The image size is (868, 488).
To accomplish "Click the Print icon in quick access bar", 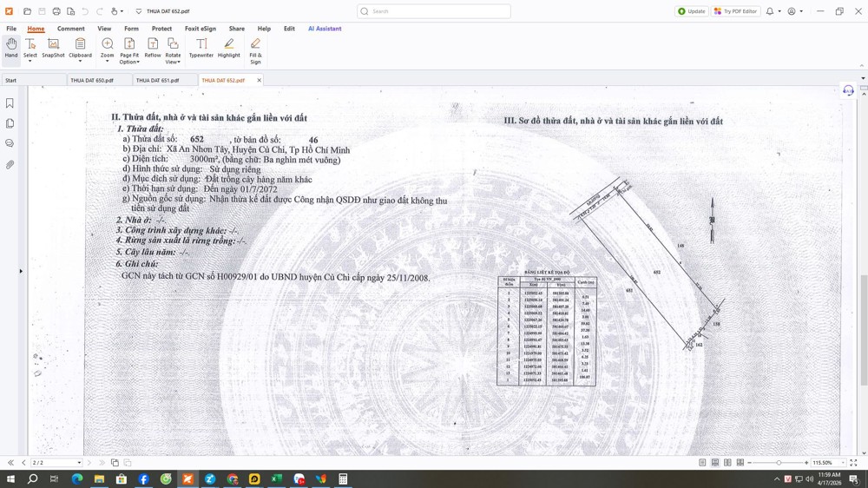I will (x=56, y=11).
